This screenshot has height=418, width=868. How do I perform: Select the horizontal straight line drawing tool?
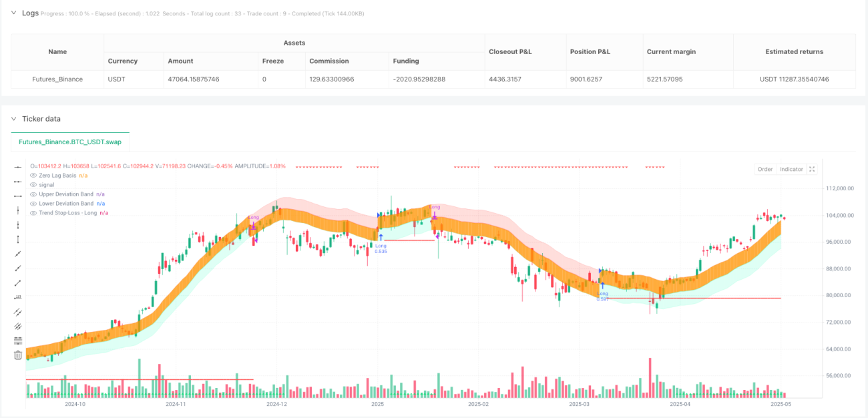pos(18,167)
